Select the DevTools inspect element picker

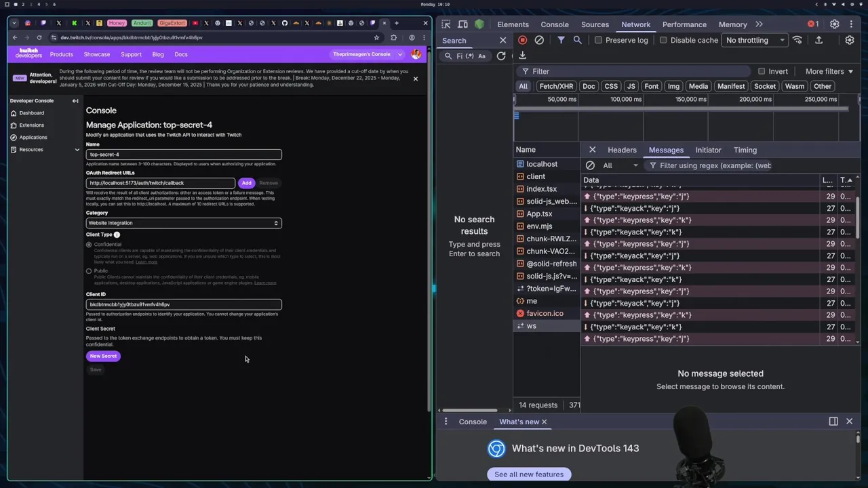coord(446,24)
